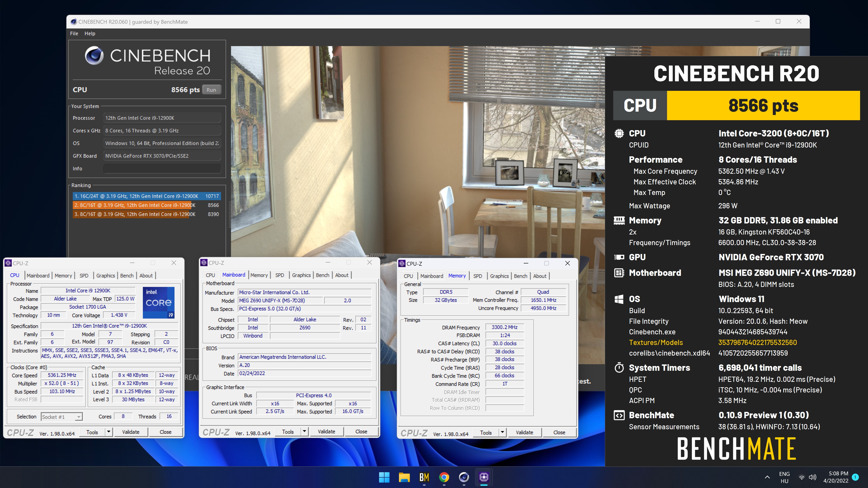Click CPU-Z title icon in right window
The width and height of the screenshot is (868, 488).
pos(402,263)
